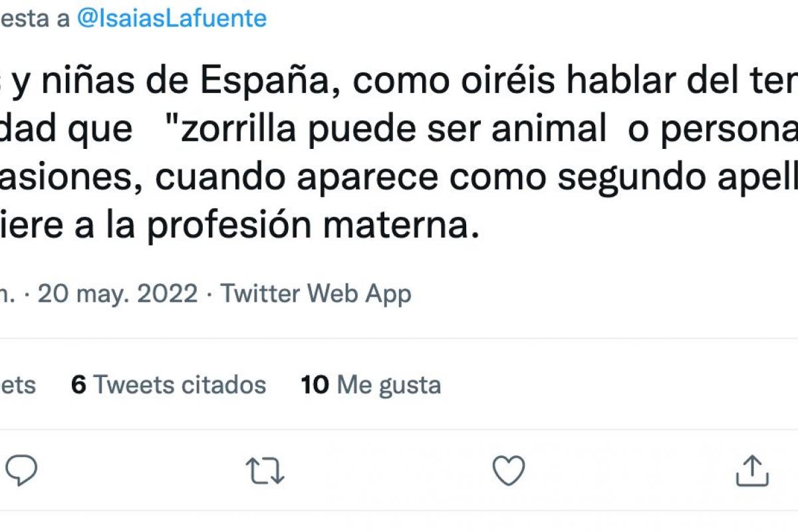Click the reply speech bubble icon
Image resolution: width=798 pixels, height=532 pixels.
tap(20, 471)
